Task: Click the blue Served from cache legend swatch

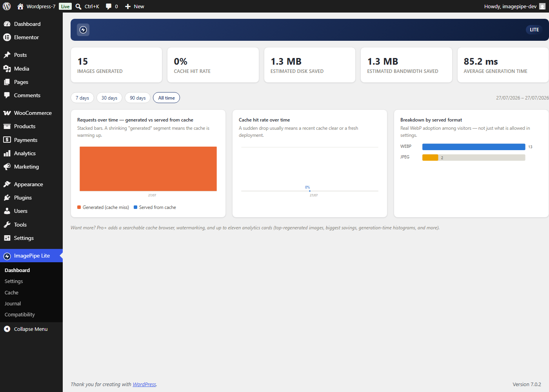Action: [136, 207]
